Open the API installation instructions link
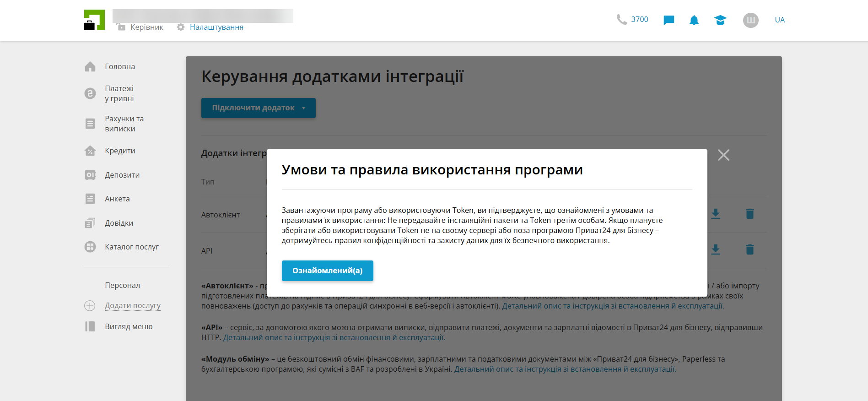 click(333, 337)
